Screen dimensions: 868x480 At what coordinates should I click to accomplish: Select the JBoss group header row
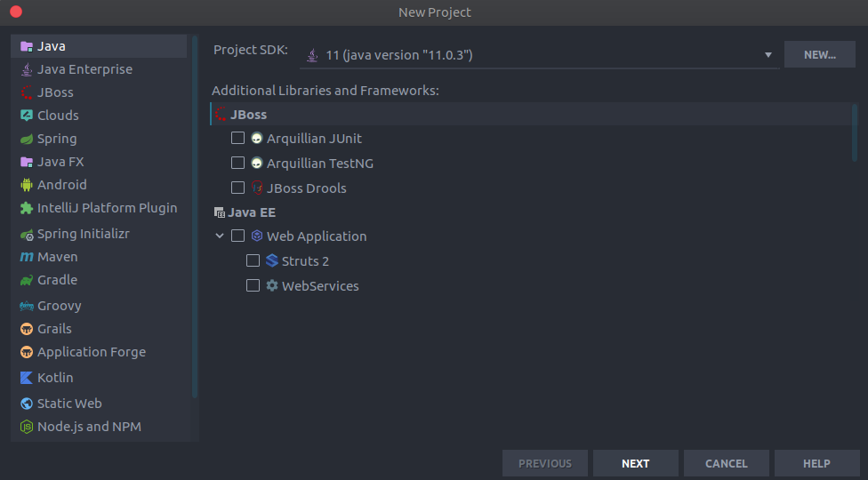pyautogui.click(x=532, y=115)
